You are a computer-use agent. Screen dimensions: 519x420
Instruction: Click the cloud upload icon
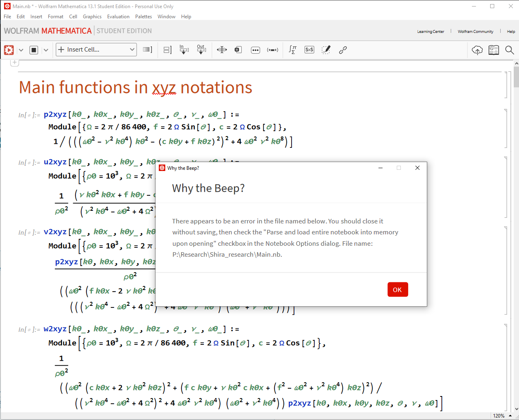[x=477, y=50]
